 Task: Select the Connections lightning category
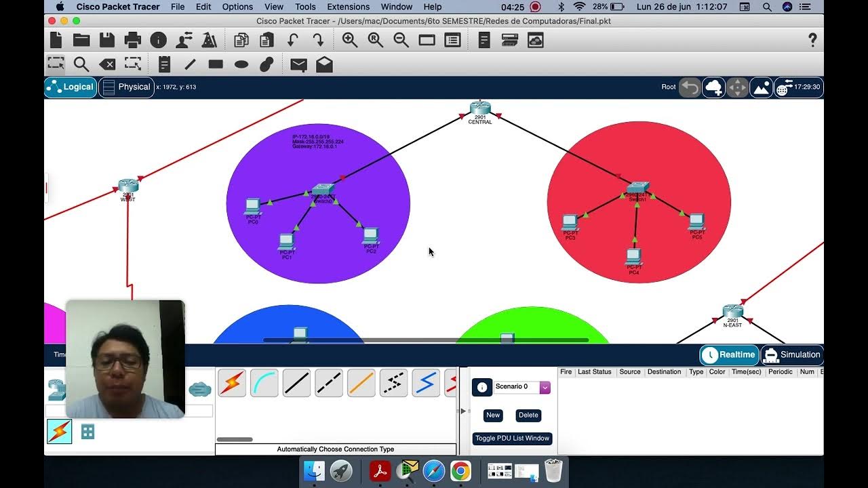click(59, 432)
